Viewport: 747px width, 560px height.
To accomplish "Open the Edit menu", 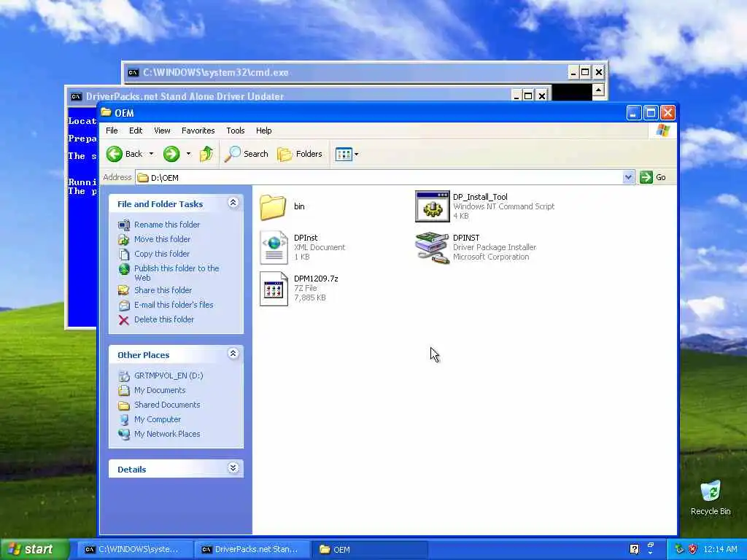I will [x=136, y=131].
